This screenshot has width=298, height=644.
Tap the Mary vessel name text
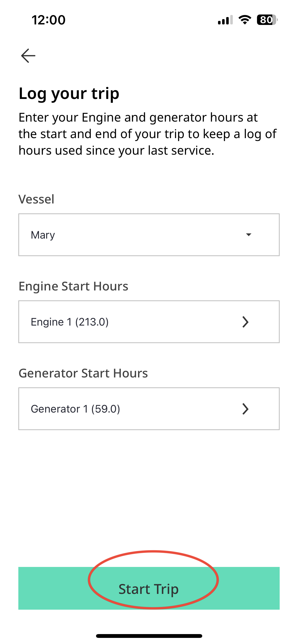coord(43,235)
